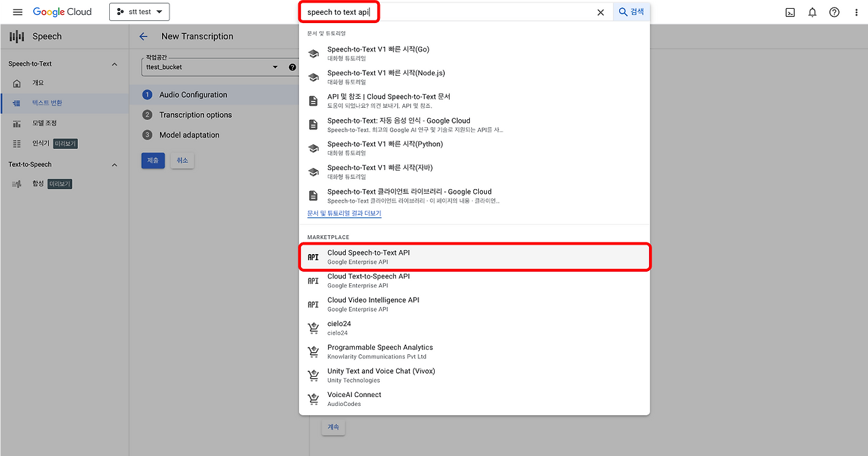The width and height of the screenshot is (868, 456).
Task: Click document icon for 자동 음성 인식 result
Action: click(x=313, y=125)
